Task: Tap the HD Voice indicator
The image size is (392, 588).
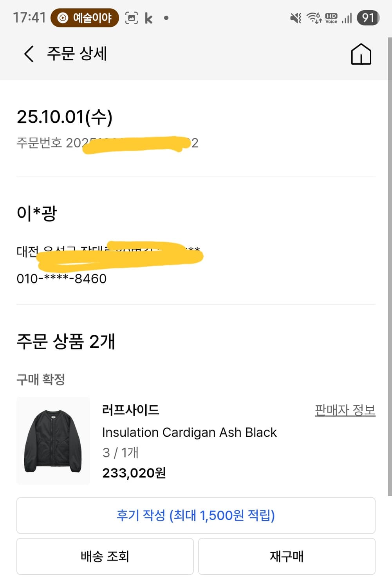Action: click(331, 18)
